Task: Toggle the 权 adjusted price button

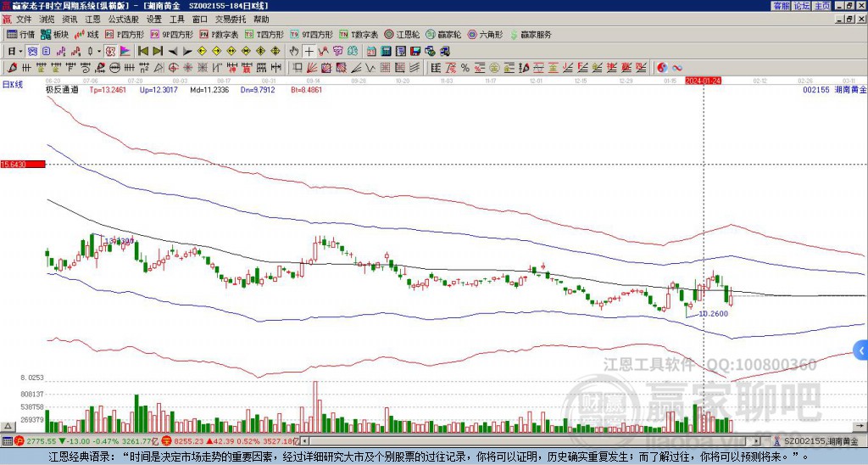Action: (110, 51)
